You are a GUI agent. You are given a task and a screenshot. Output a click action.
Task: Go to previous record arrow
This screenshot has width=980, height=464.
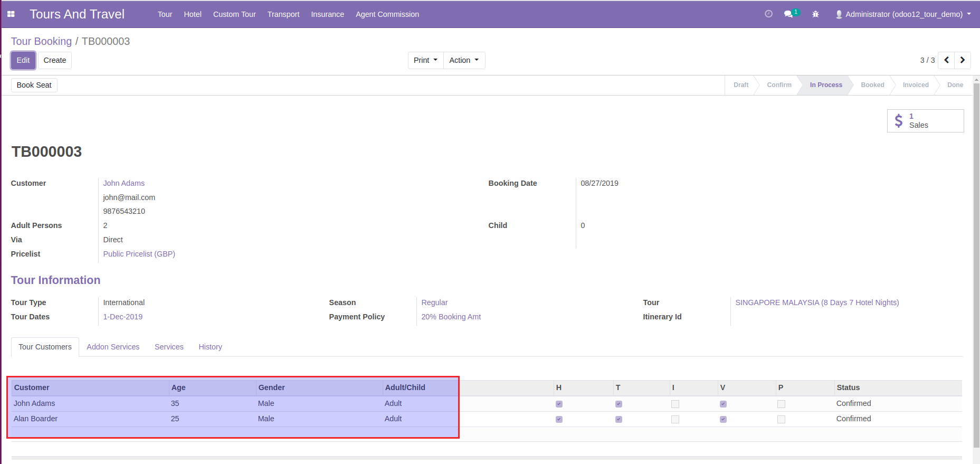coord(947,60)
